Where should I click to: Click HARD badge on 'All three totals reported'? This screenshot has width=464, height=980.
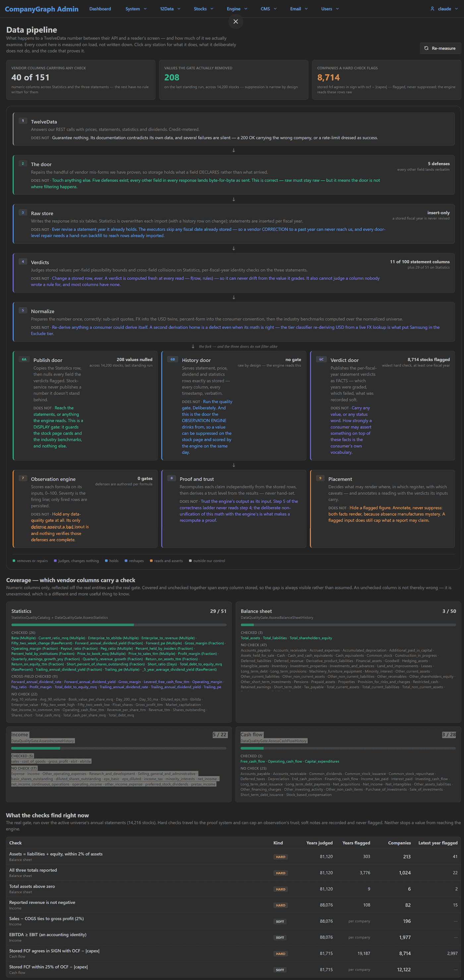pyautogui.click(x=281, y=873)
